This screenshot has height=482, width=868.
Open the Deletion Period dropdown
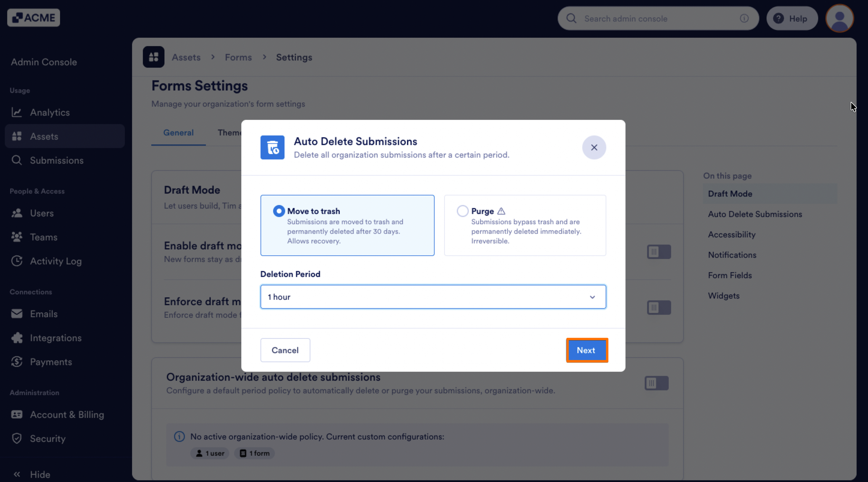(x=433, y=297)
